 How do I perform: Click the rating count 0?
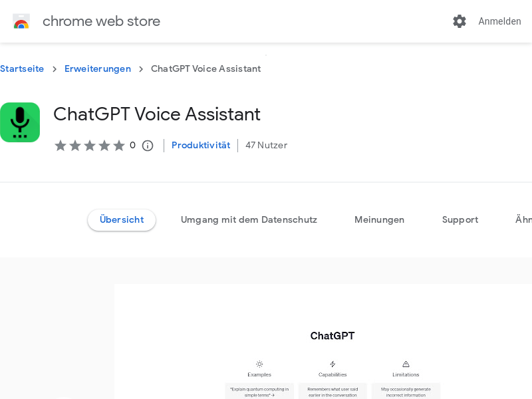[x=132, y=145]
